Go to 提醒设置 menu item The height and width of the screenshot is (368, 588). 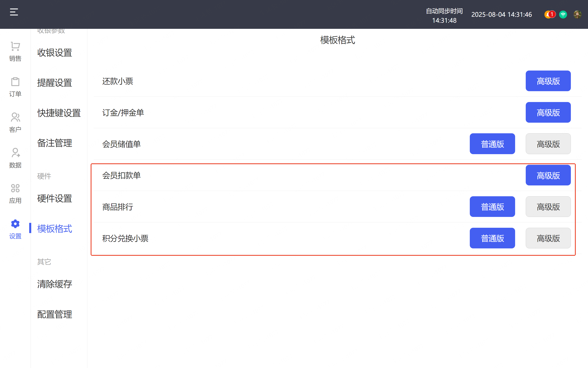coord(55,83)
